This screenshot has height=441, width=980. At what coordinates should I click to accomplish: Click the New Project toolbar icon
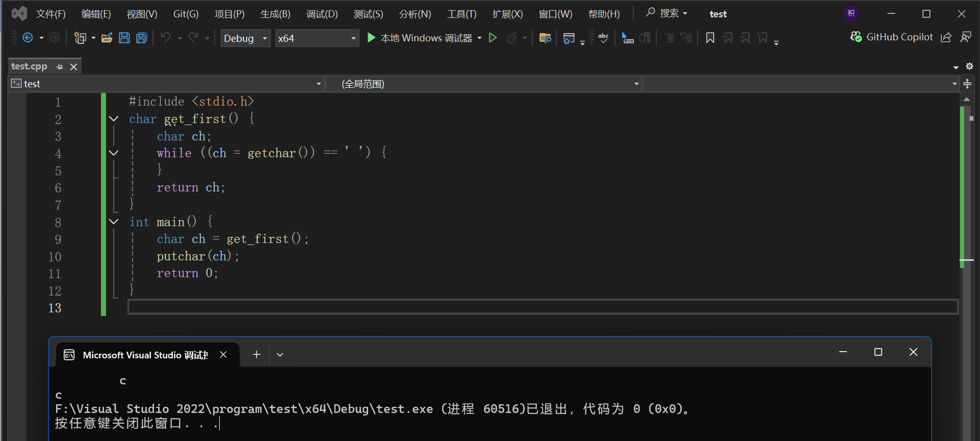click(x=80, y=38)
